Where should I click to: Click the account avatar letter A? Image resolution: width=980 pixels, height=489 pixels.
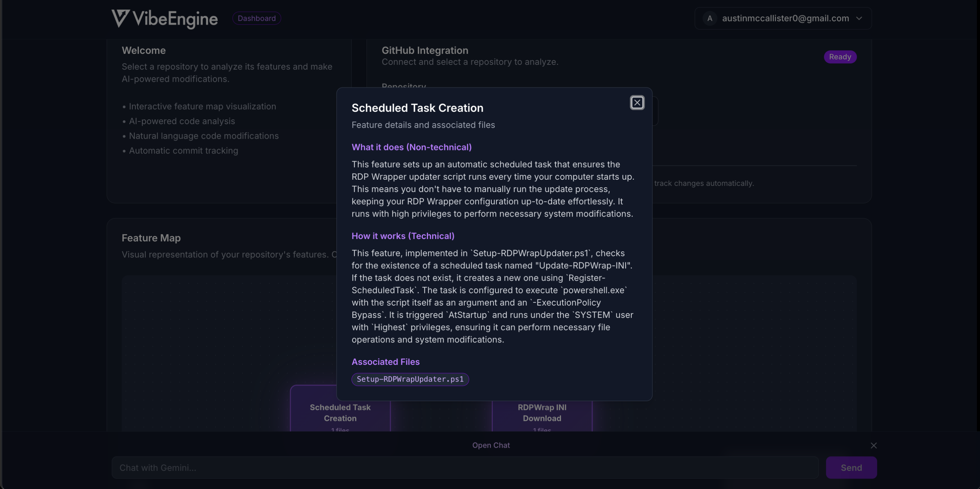pyautogui.click(x=709, y=18)
